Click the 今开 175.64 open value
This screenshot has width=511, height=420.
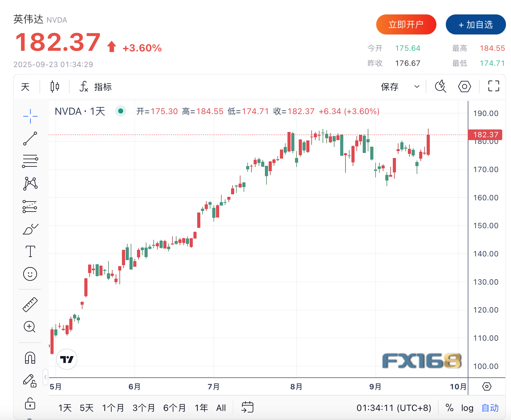tap(408, 48)
